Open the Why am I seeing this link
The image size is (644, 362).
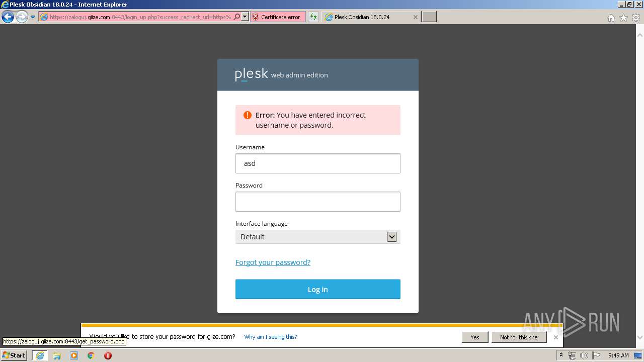click(x=271, y=337)
